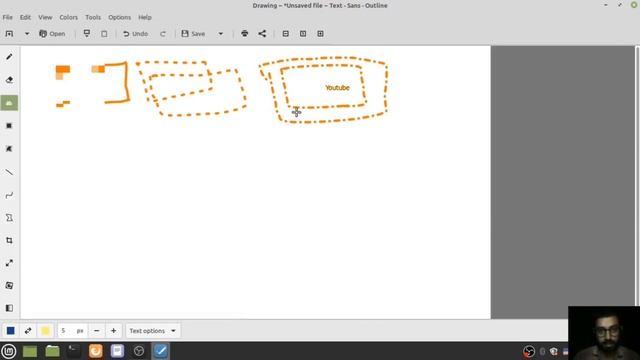Click the Save button
This screenshot has width=640, height=360.
pos(193,33)
